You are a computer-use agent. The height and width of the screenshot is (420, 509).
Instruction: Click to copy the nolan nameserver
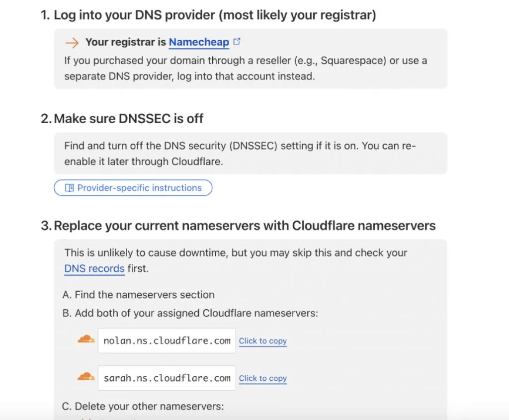coord(262,341)
